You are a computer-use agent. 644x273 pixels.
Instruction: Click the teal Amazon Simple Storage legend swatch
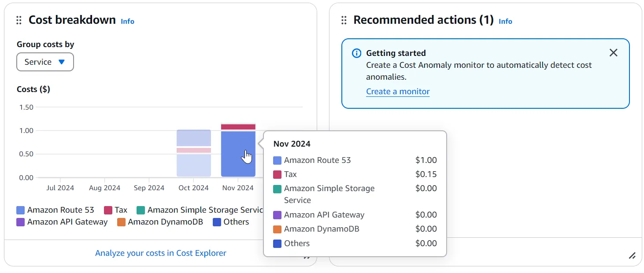(141, 210)
